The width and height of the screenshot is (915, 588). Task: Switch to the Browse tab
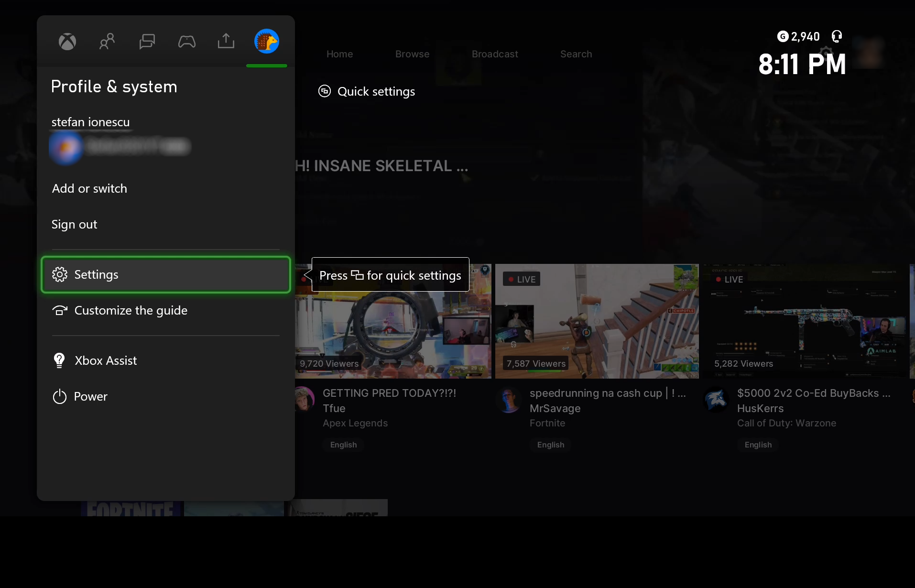tap(412, 54)
